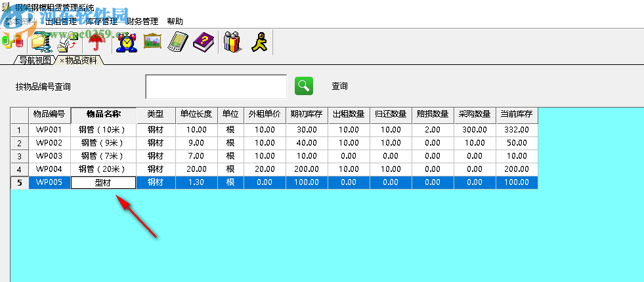
Task: Click the 外租单价 column header
Action: [x=265, y=115]
